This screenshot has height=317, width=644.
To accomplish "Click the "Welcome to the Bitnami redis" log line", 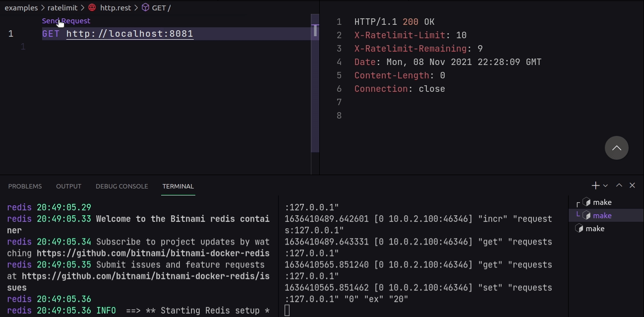I will pos(138,224).
